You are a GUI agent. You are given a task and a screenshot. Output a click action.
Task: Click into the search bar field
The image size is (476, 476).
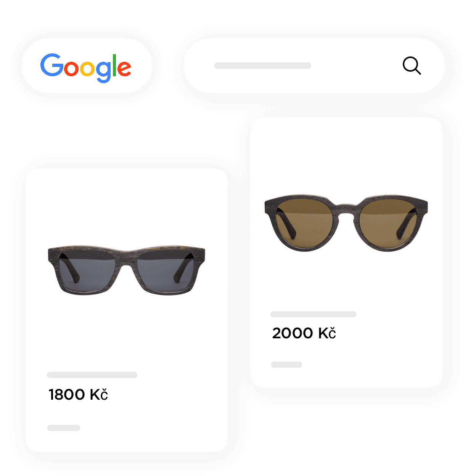coord(314,66)
